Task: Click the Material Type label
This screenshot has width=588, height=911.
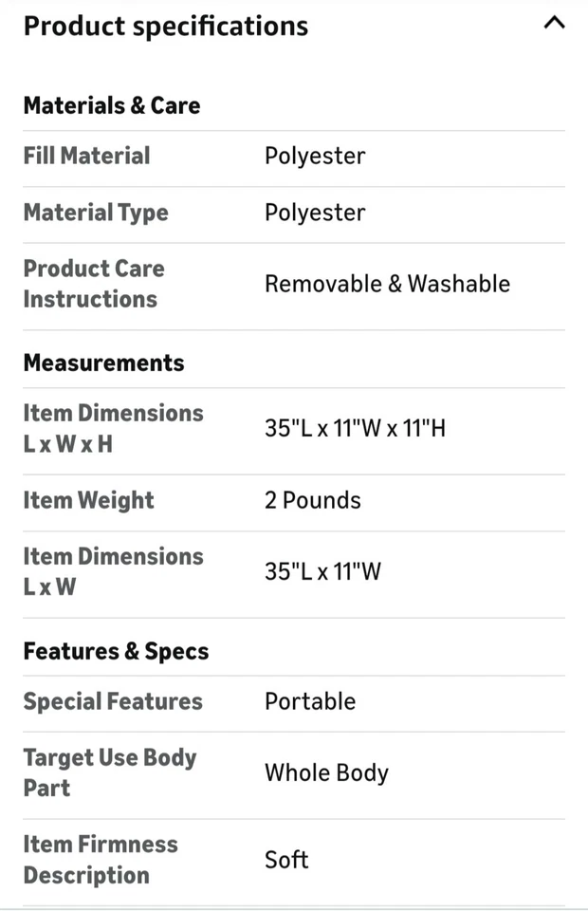Action: click(95, 213)
